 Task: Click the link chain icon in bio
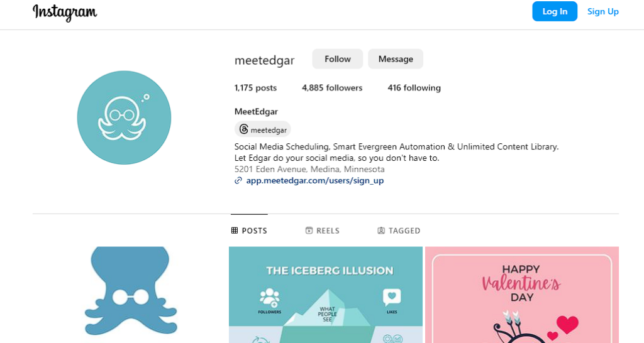click(238, 181)
